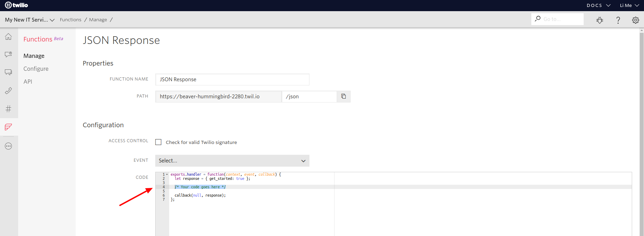Click the page vertical scrollbar
The width and height of the screenshot is (644, 236).
click(642, 132)
